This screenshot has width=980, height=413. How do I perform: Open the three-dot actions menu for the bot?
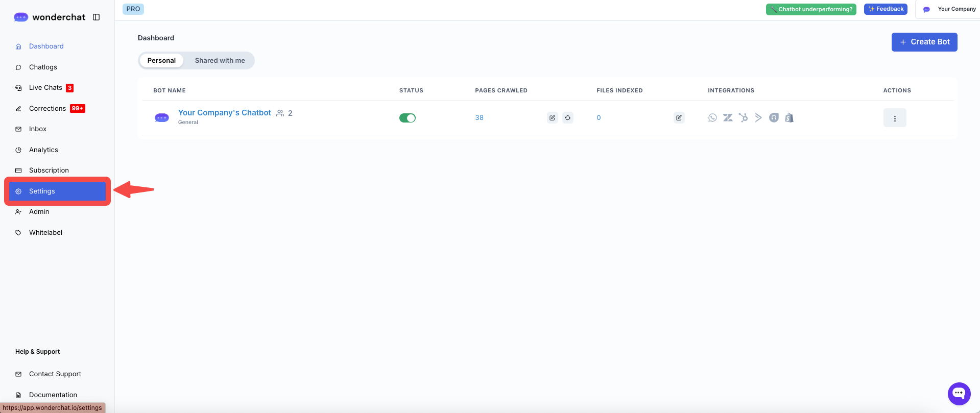click(x=895, y=118)
